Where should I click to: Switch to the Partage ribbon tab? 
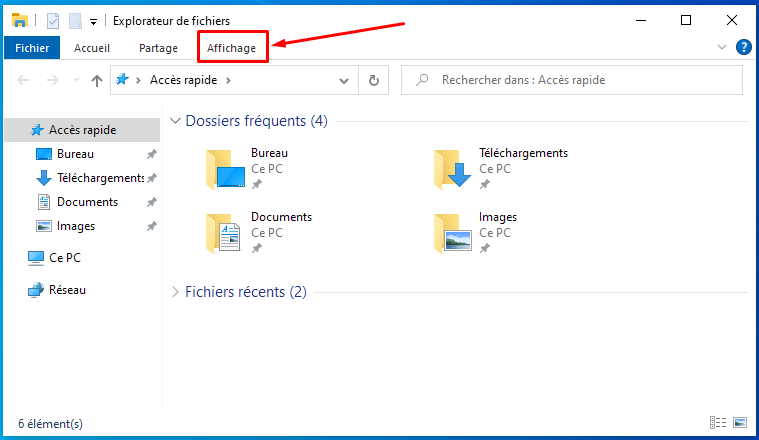[158, 48]
